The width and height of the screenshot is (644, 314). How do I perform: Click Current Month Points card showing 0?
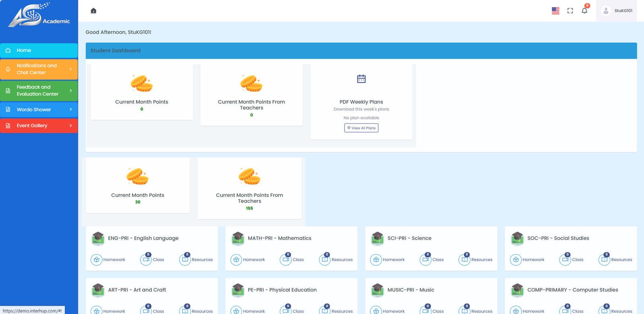[142, 92]
